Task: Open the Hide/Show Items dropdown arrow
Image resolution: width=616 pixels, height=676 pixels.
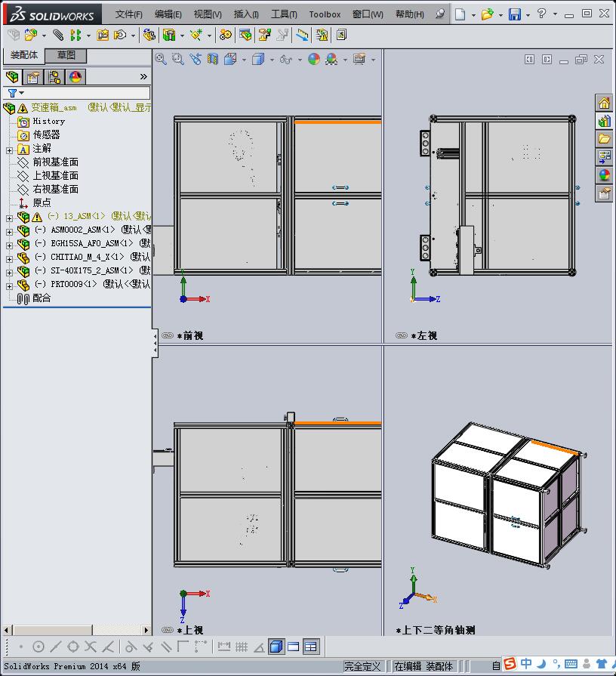Action: [300, 60]
